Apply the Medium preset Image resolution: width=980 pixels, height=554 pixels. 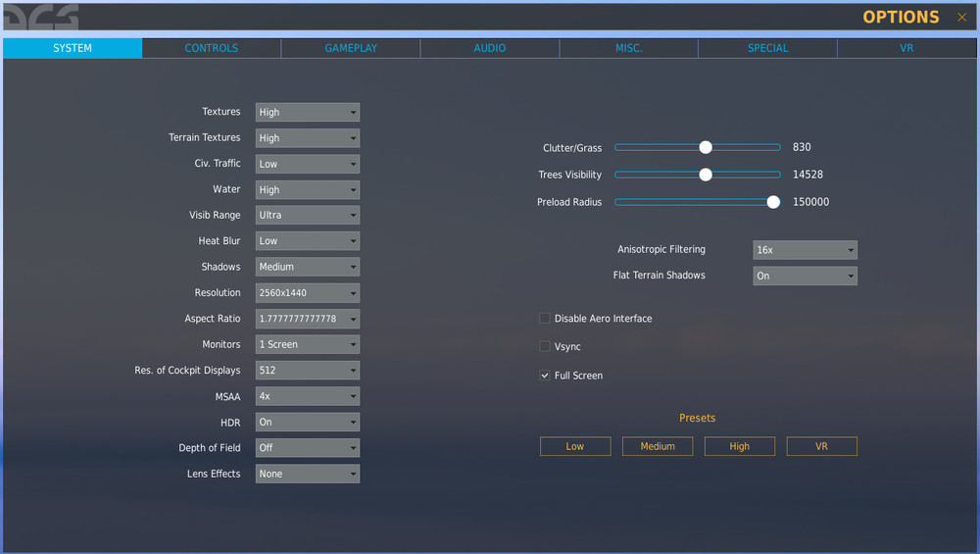(x=658, y=446)
